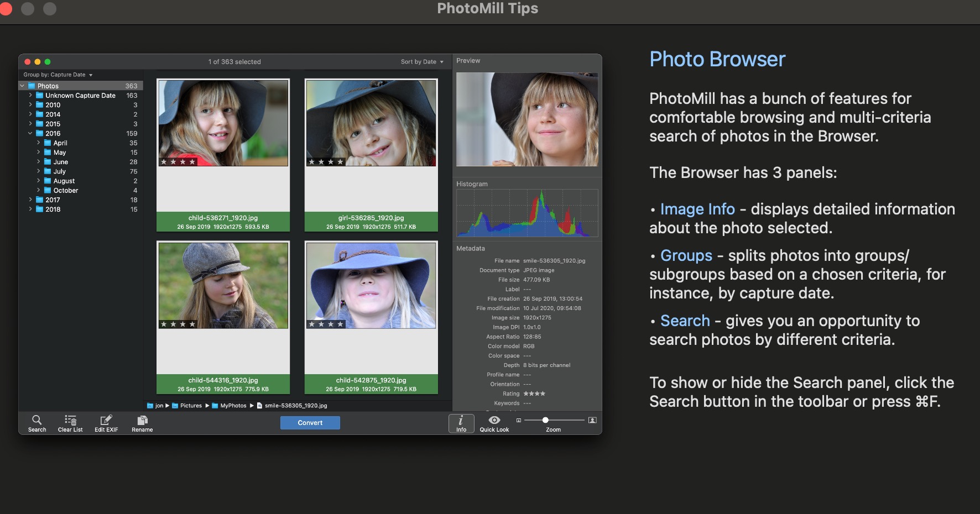Click MyPhotos folder in path bar
980x514 pixels.
pos(229,406)
